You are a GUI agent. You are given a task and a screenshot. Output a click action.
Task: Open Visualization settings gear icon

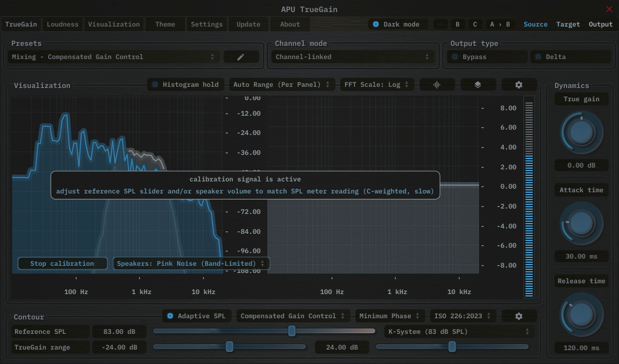tap(518, 85)
